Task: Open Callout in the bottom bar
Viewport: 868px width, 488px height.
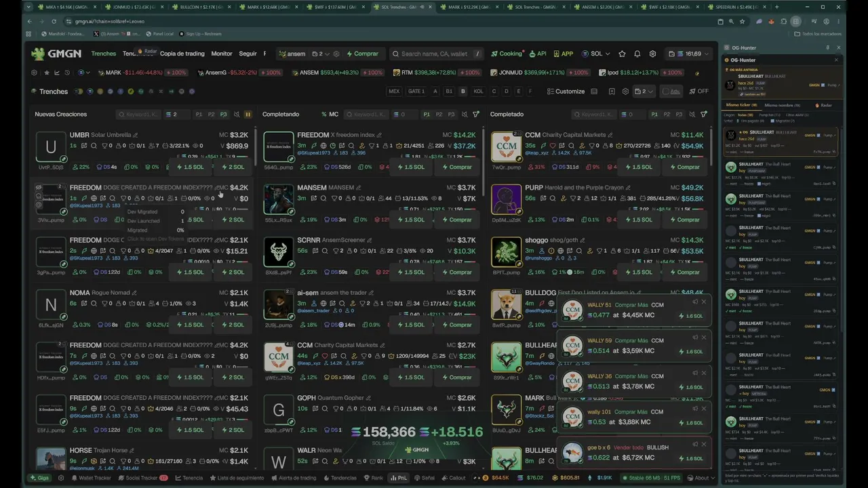Action: 454,478
